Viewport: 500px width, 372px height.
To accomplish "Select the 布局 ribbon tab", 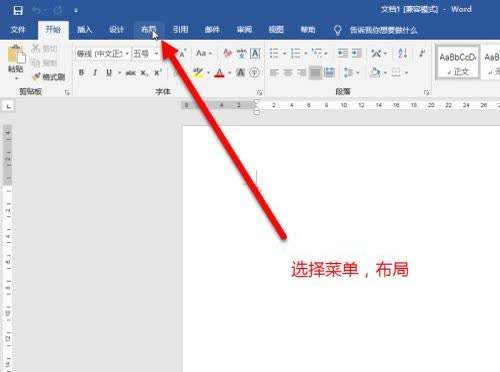I will [x=148, y=30].
